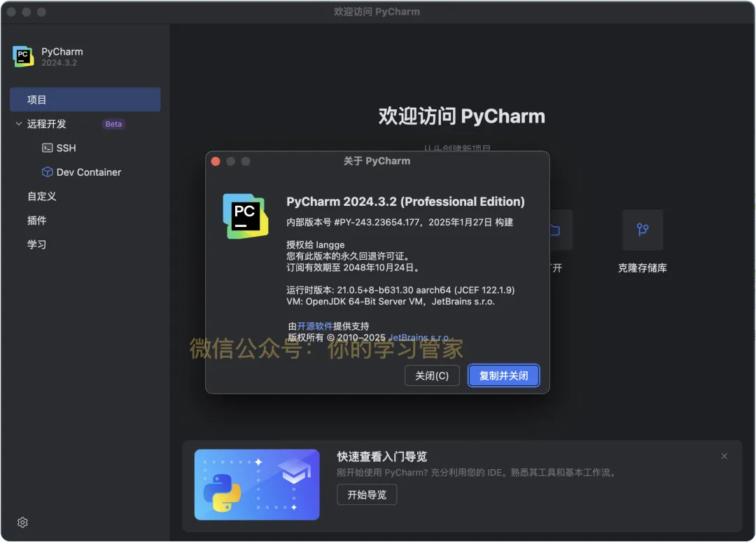Open the 学习 learn tab
Screen dimensions: 756x542
[x=36, y=244]
